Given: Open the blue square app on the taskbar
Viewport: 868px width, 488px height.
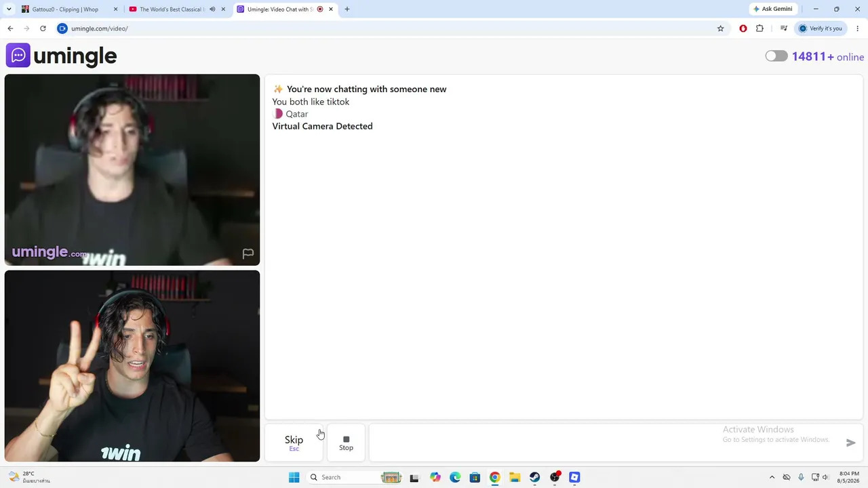Looking at the screenshot, I should [x=574, y=477].
